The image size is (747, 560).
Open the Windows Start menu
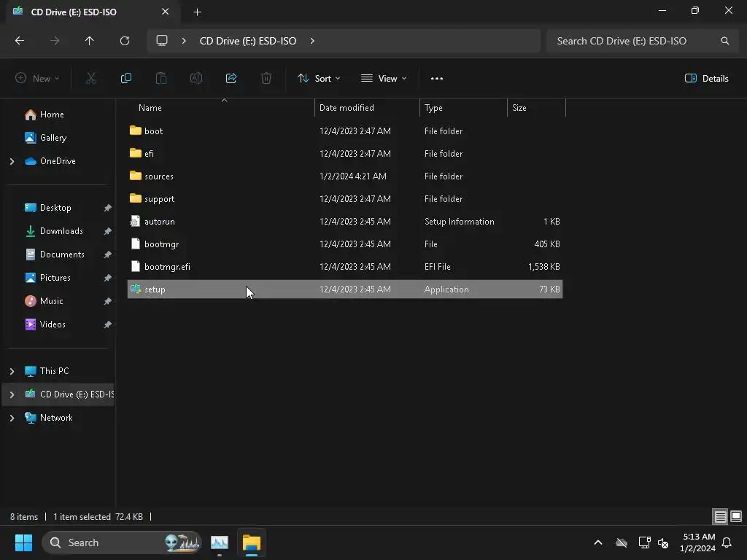click(23, 542)
